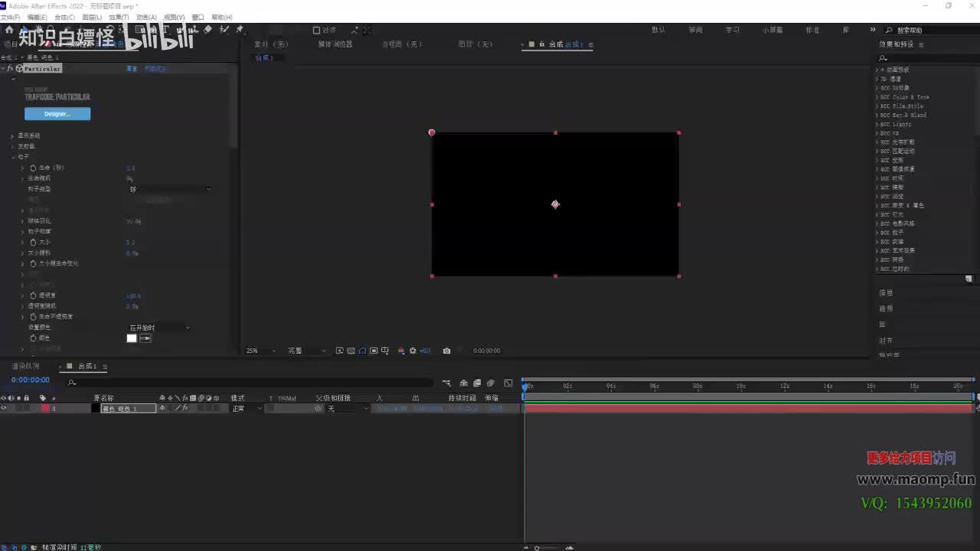Select the Puppet Pin tool in the toolbar
This screenshot has width=980, height=551.
240,30
